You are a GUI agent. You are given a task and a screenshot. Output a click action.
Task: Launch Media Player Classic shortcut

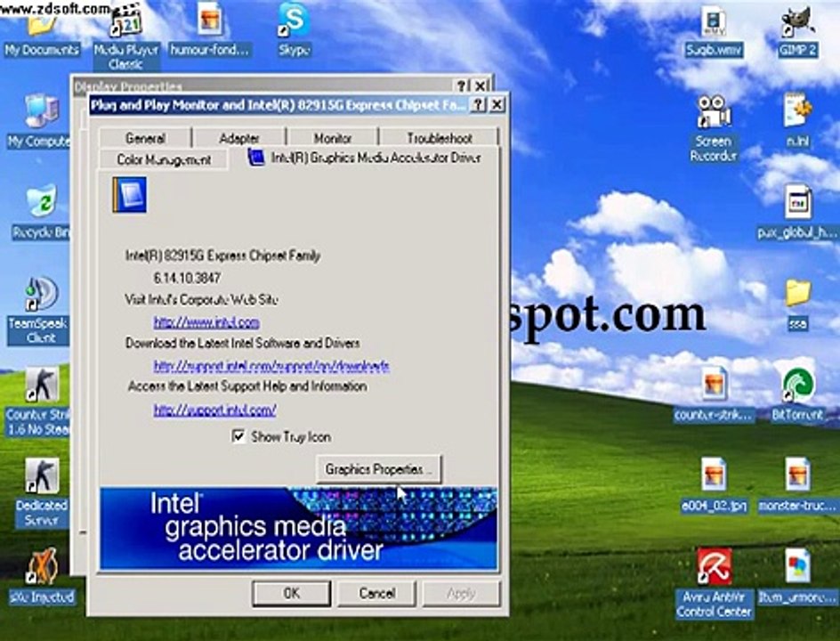[x=125, y=38]
